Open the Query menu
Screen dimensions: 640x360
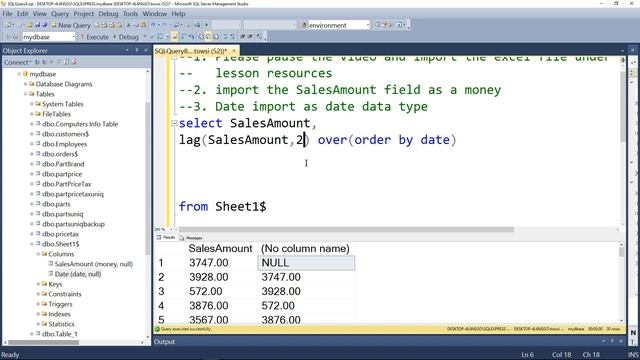[x=60, y=13]
